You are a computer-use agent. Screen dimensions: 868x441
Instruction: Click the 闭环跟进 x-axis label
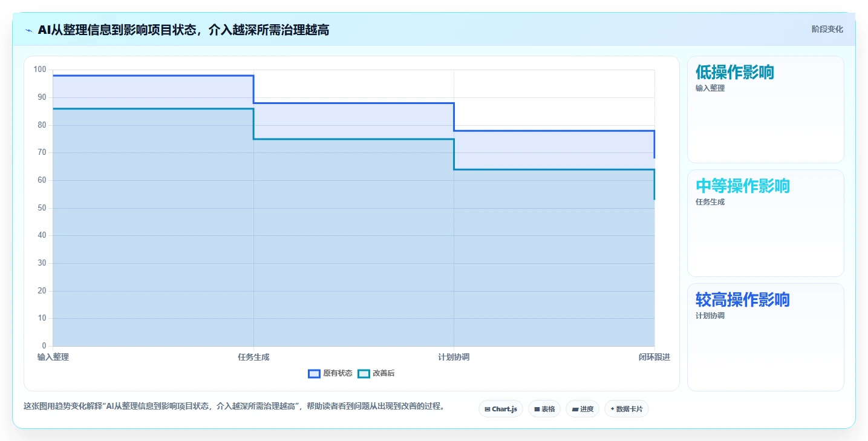coord(654,357)
